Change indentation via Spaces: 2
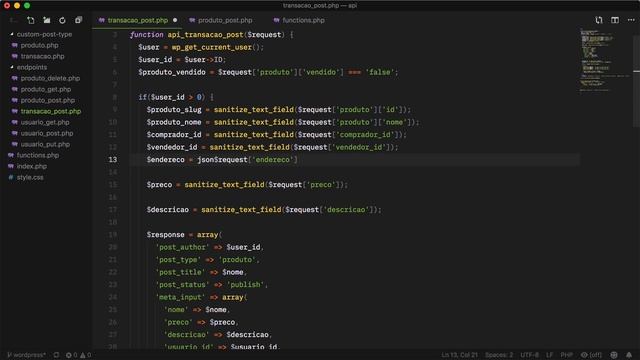Viewport: 640px width, 360px height. 499,355
